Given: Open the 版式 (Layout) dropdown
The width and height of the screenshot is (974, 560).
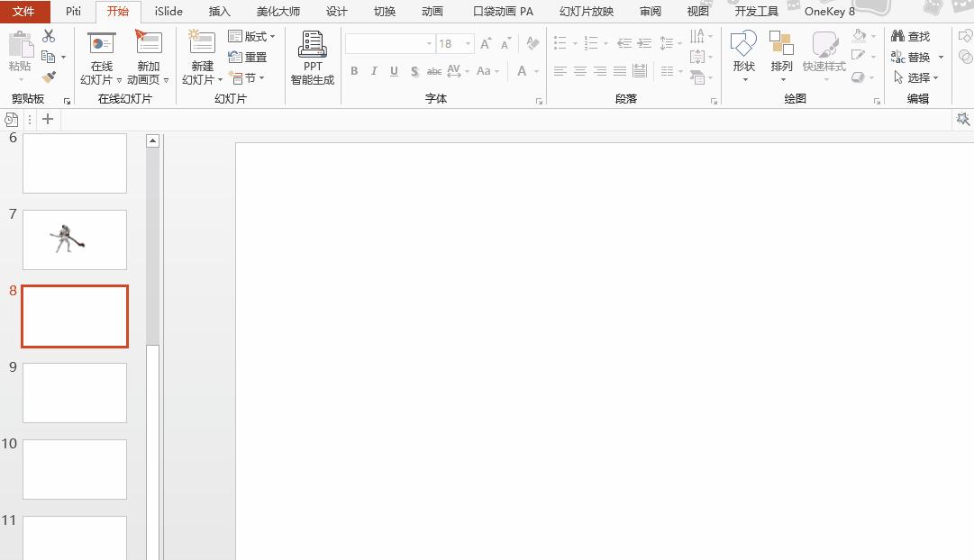Looking at the screenshot, I should point(253,36).
